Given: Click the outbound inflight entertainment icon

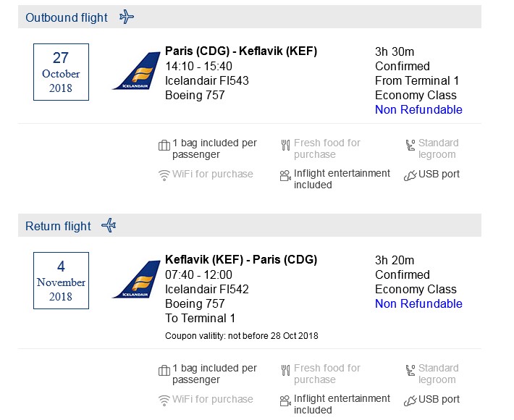Looking at the screenshot, I should (285, 175).
